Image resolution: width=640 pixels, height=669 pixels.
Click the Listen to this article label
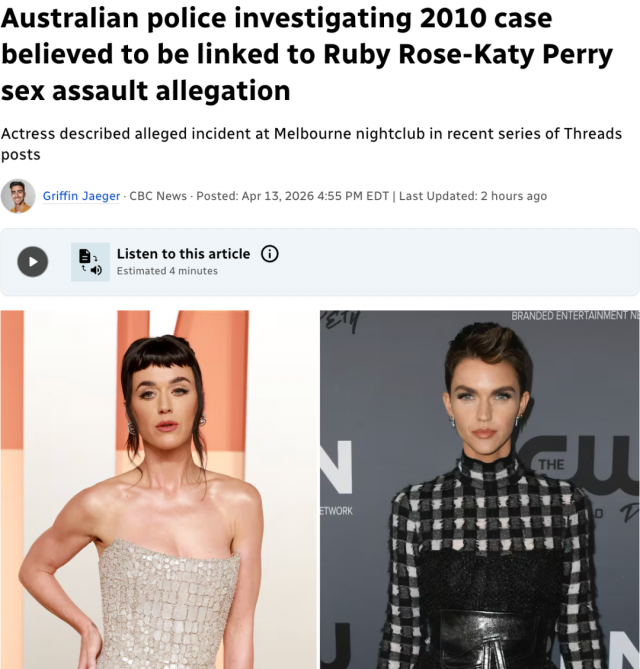pos(183,254)
